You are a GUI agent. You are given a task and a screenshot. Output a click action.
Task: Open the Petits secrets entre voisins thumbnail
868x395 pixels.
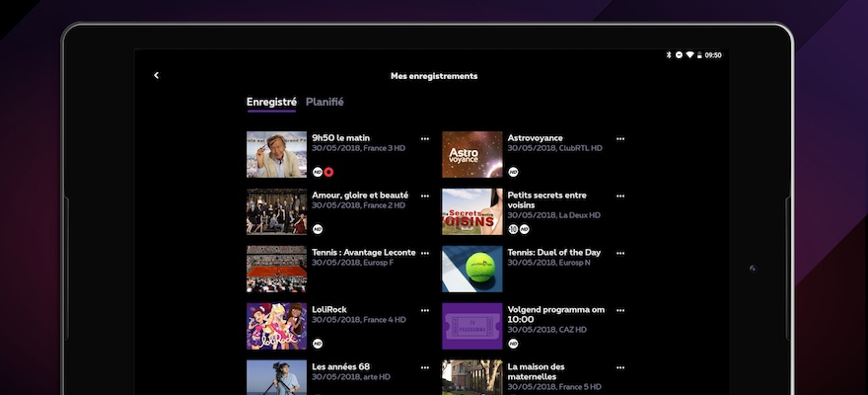(472, 211)
